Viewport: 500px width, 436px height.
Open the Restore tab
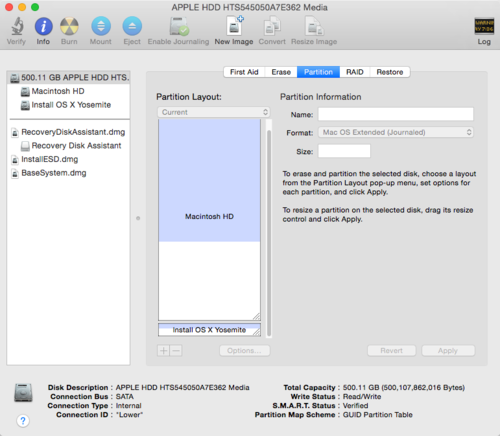390,72
